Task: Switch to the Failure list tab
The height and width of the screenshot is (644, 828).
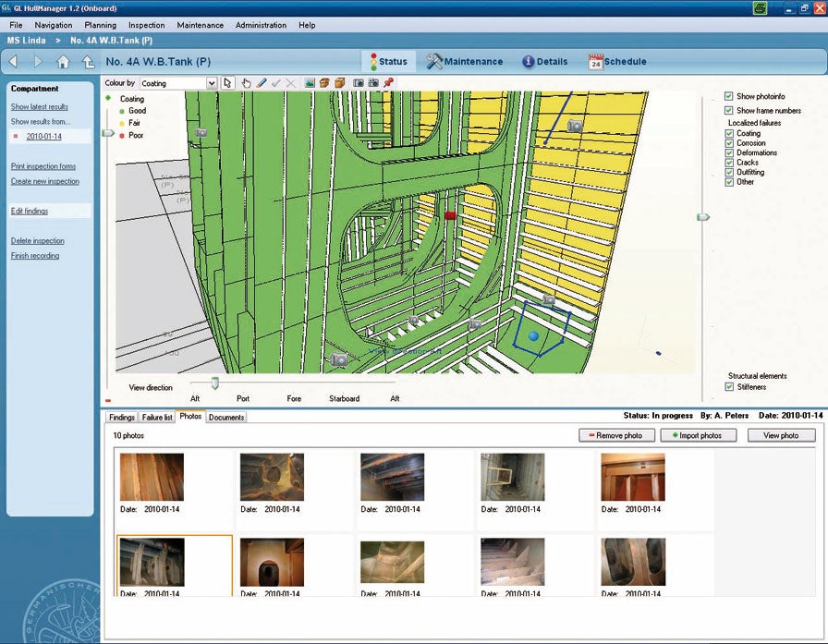Action: [157, 418]
